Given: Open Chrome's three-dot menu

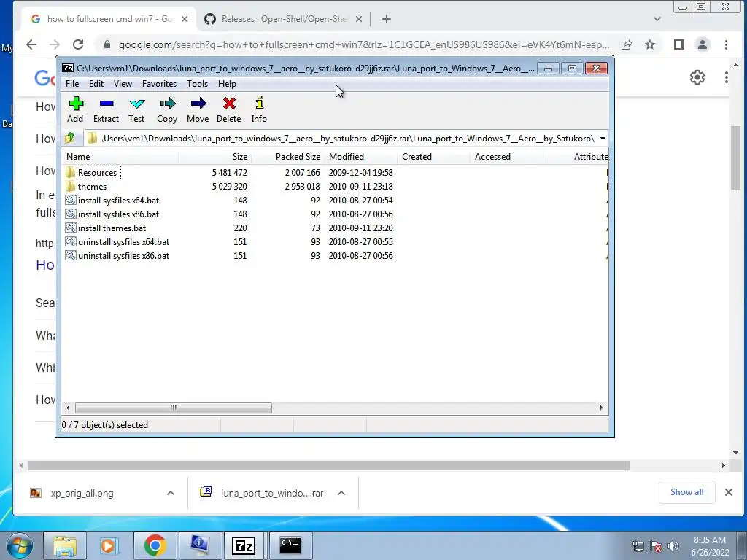Looking at the screenshot, I should (726, 44).
